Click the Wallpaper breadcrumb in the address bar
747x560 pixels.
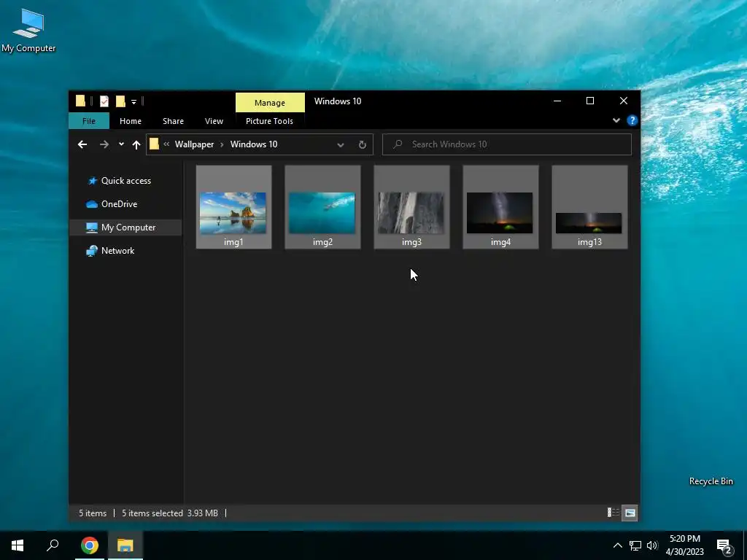pyautogui.click(x=194, y=144)
